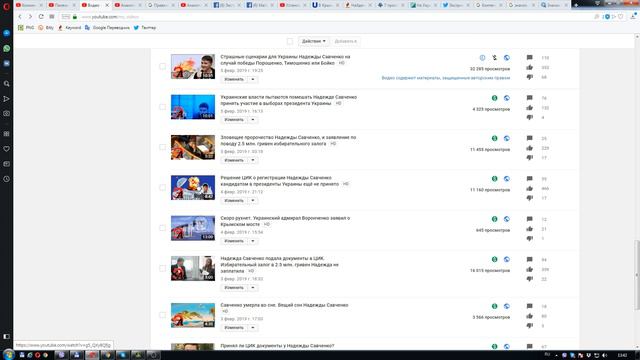This screenshot has width=640, height=360.
Task: Tick checkbox for Украинские власти video
Action: (x=162, y=107)
